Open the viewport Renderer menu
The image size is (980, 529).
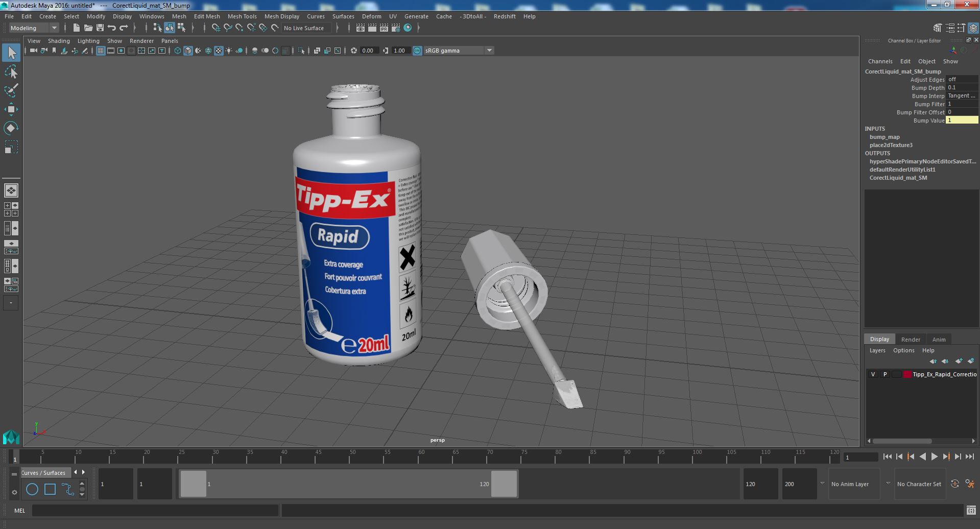141,41
